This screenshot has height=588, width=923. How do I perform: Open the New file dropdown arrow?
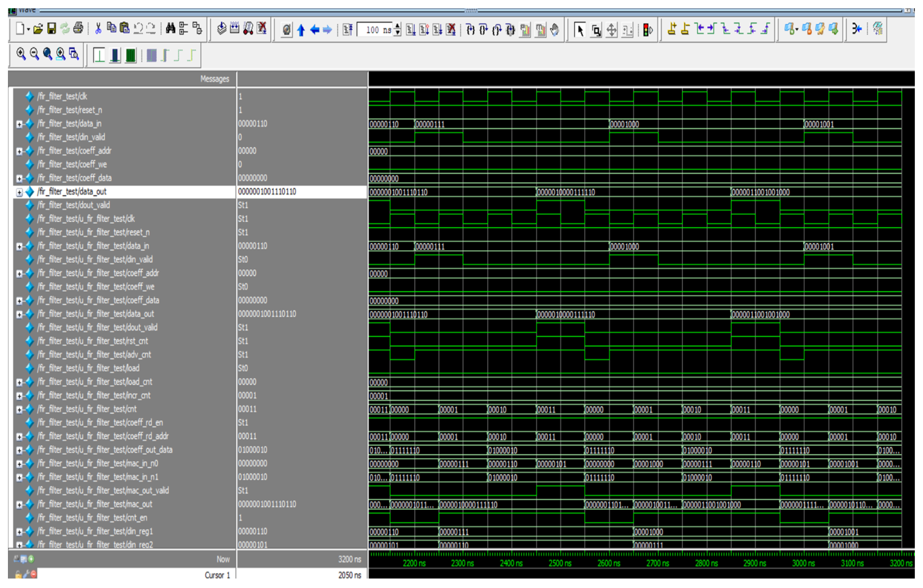click(x=28, y=29)
